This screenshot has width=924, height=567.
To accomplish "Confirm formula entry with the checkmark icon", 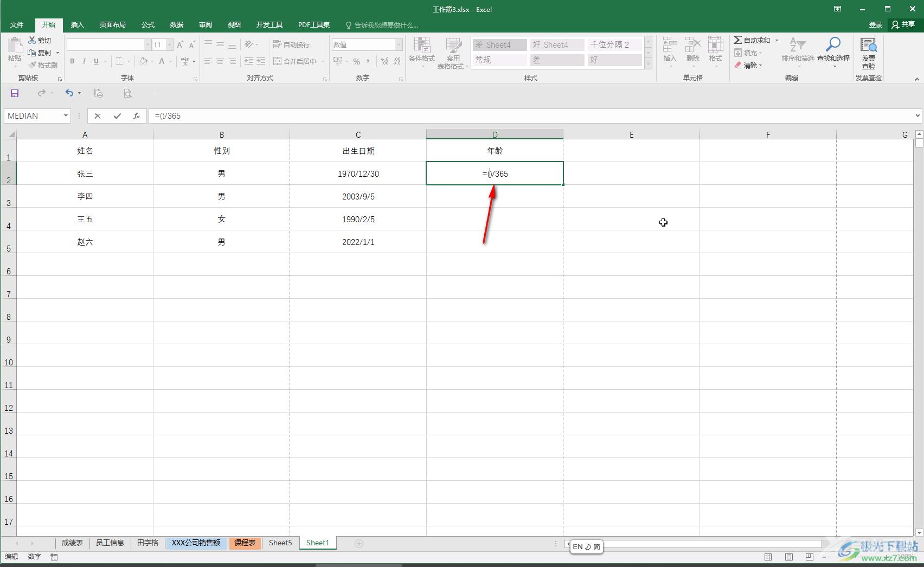I will [117, 116].
